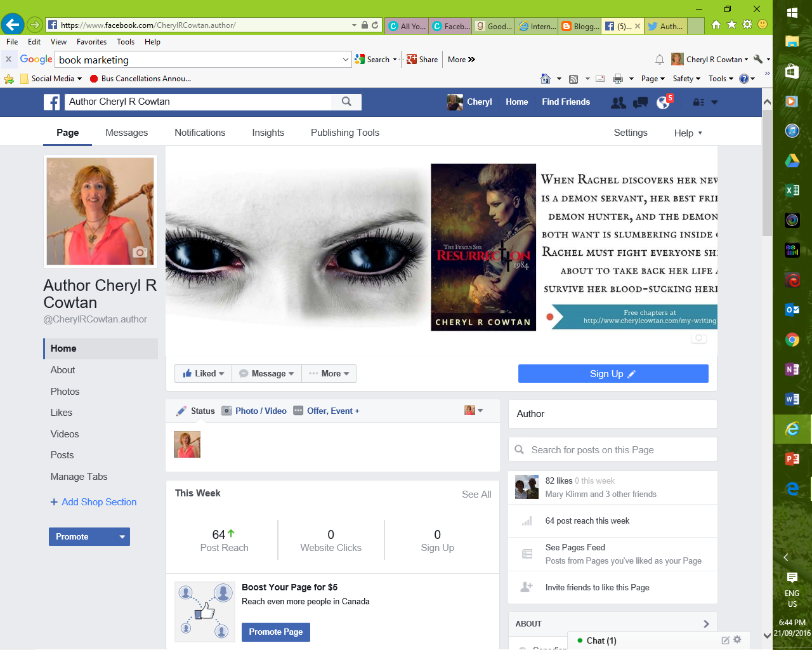Image resolution: width=812 pixels, height=650 pixels.
Task: Click Photo / Video composer option
Action: tap(254, 411)
